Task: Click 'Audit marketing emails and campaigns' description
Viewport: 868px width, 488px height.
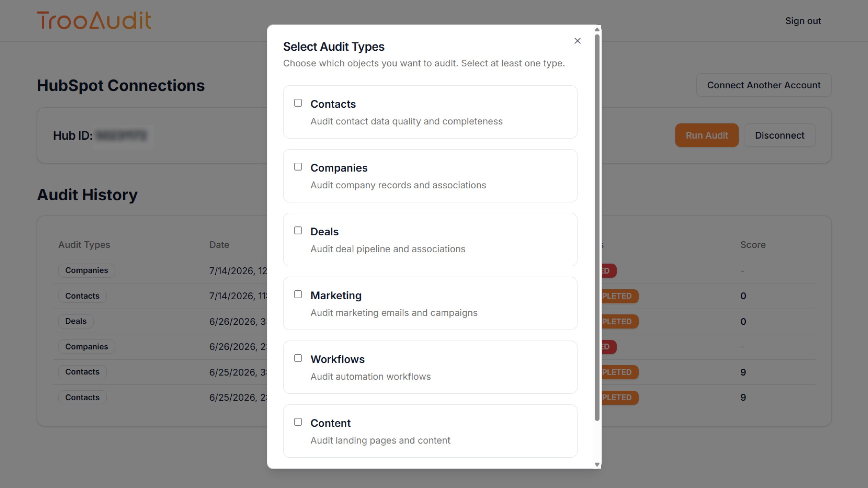Action: [x=394, y=313]
